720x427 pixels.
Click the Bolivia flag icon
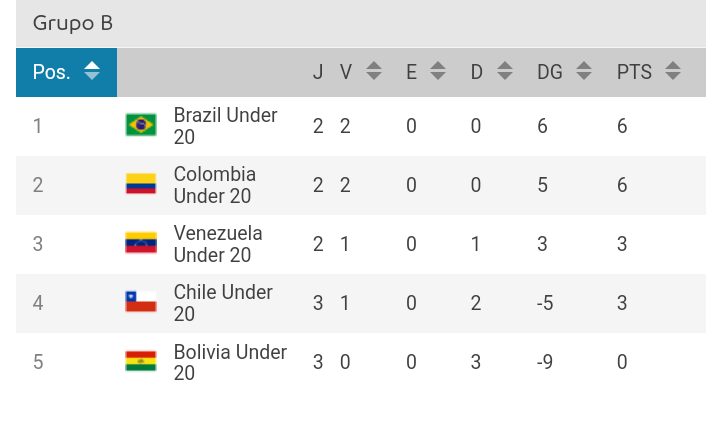pos(141,361)
